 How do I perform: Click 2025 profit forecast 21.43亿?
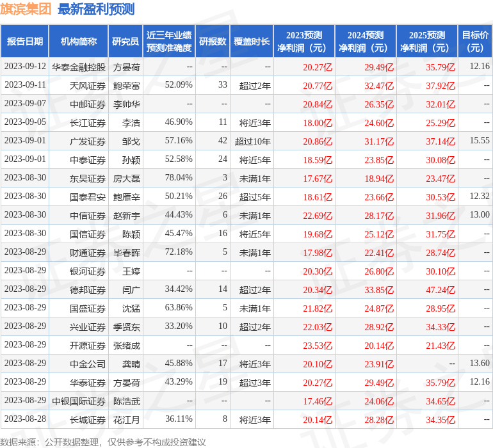point(440,345)
